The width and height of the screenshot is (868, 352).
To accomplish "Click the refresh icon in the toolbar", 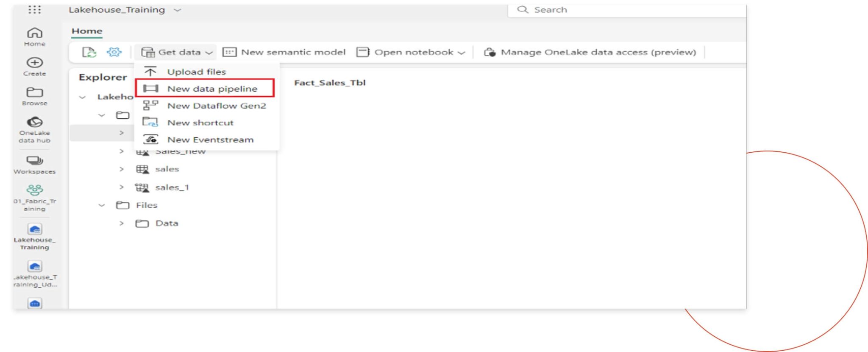I will (89, 52).
